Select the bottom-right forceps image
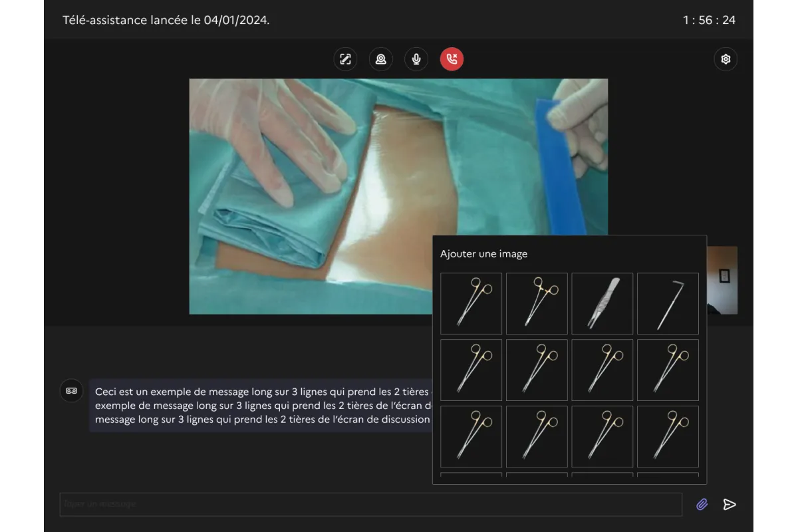Viewport: 798px width, 532px height. coord(667,436)
